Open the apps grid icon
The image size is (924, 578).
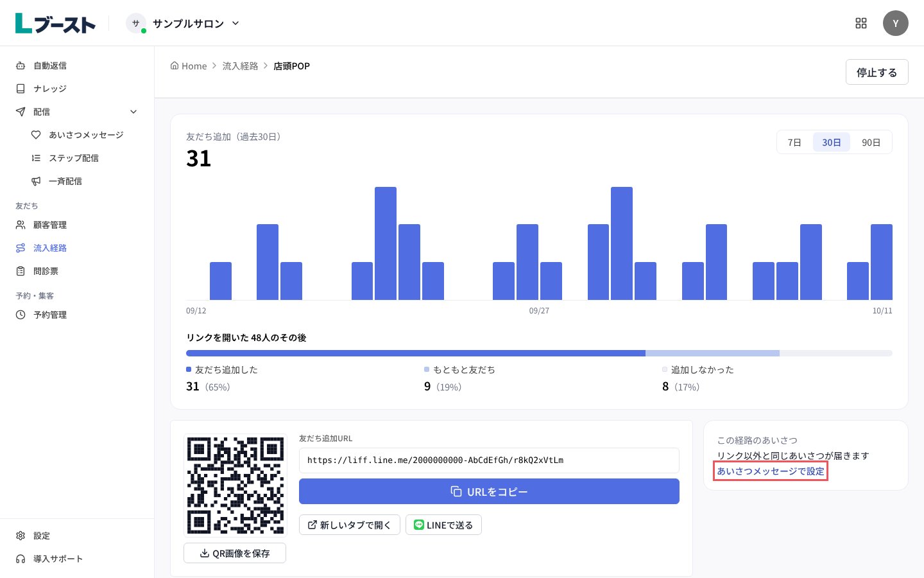click(x=861, y=23)
